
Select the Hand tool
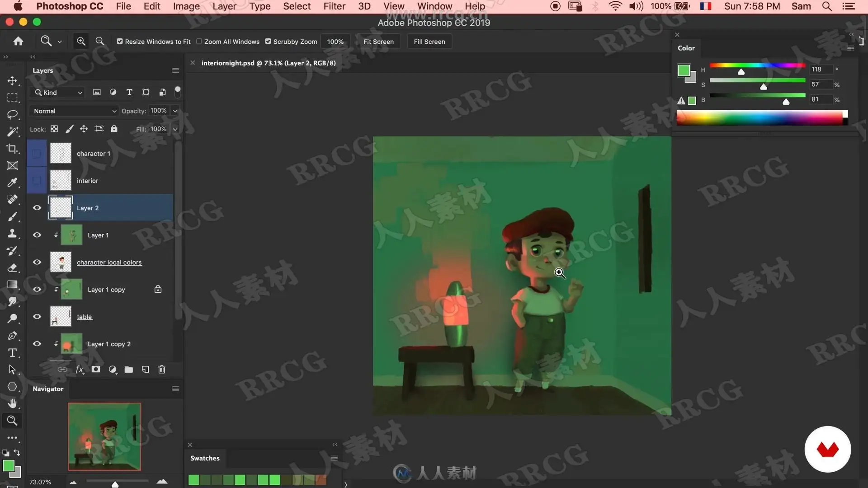[12, 404]
